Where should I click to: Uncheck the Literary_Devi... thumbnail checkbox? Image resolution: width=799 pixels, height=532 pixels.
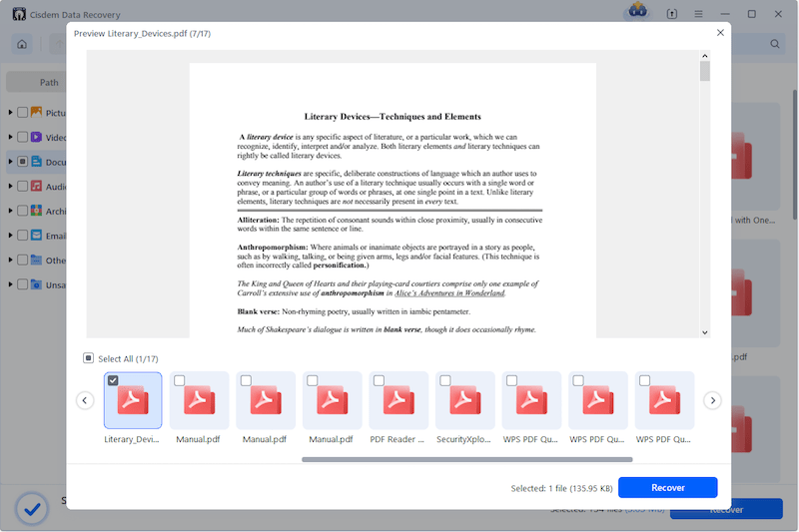(x=113, y=380)
